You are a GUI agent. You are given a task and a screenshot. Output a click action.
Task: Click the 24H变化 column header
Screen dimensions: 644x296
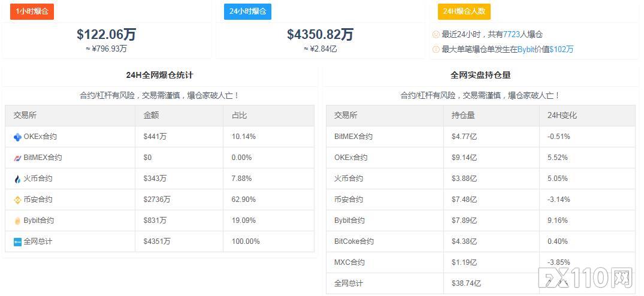point(563,116)
